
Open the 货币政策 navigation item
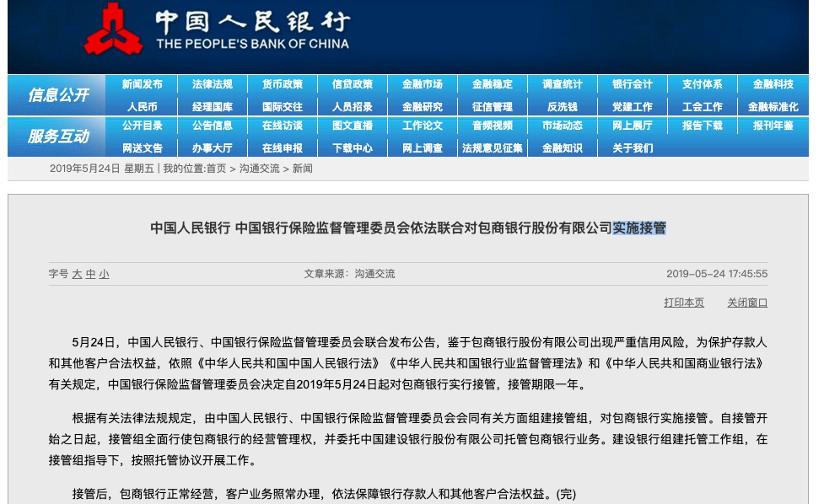pyautogui.click(x=283, y=84)
